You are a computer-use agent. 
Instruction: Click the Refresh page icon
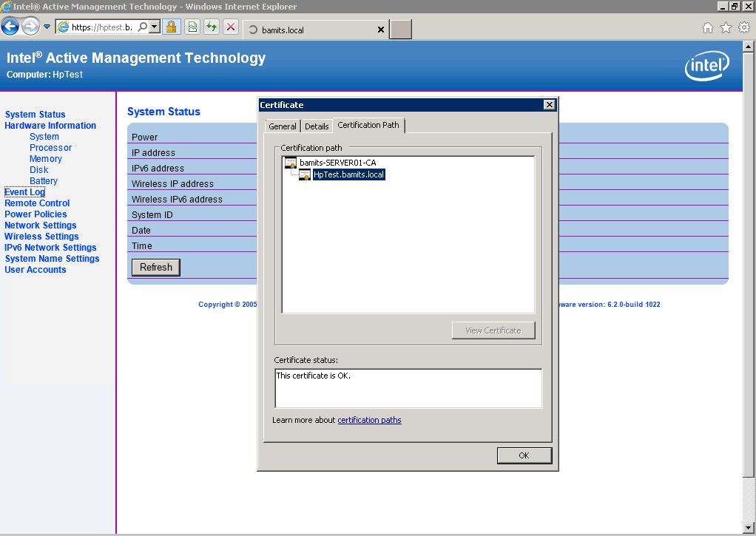click(212, 27)
